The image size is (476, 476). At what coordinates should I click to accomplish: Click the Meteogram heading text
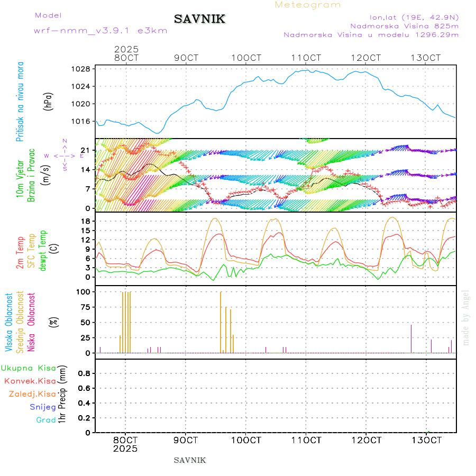coord(308,5)
